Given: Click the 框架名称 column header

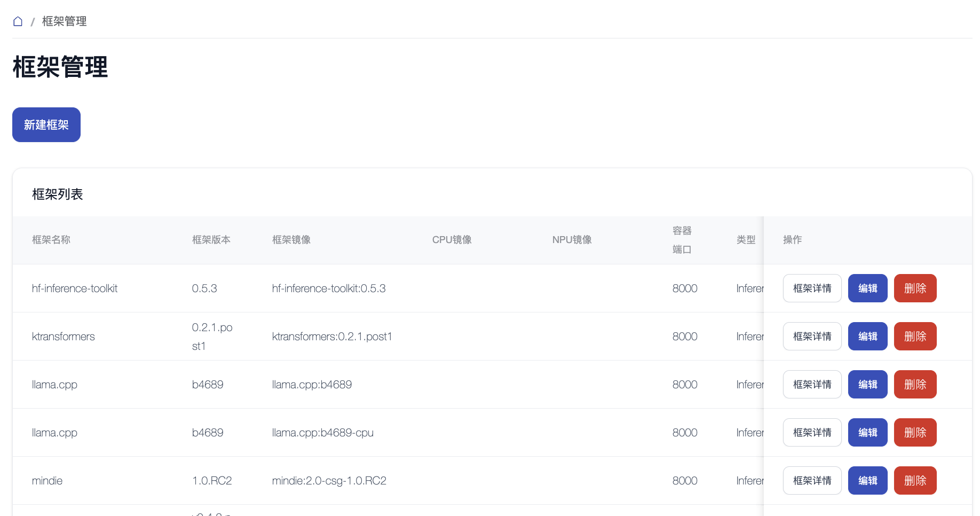Looking at the screenshot, I should tap(51, 240).
